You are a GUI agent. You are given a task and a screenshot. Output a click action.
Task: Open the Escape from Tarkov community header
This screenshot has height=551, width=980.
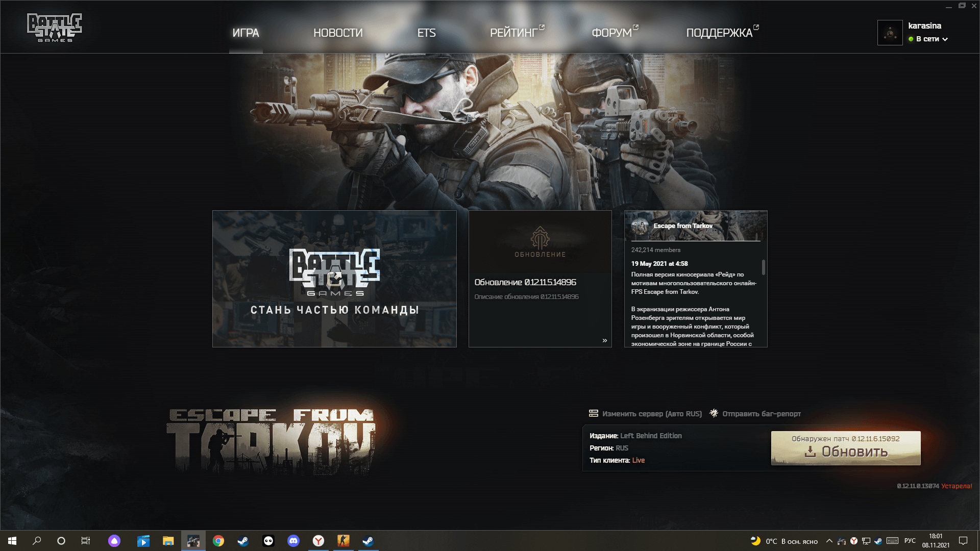(696, 226)
